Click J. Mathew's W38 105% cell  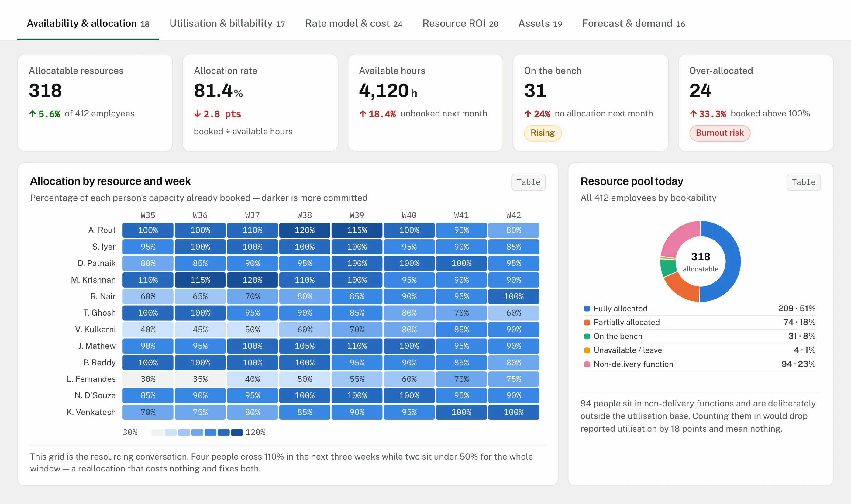(x=305, y=346)
